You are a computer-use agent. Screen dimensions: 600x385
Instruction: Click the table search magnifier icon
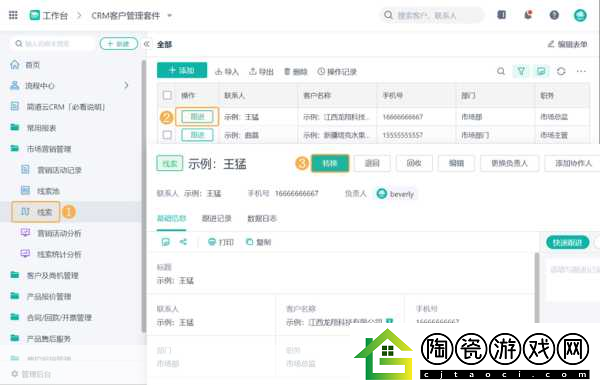pos(501,71)
